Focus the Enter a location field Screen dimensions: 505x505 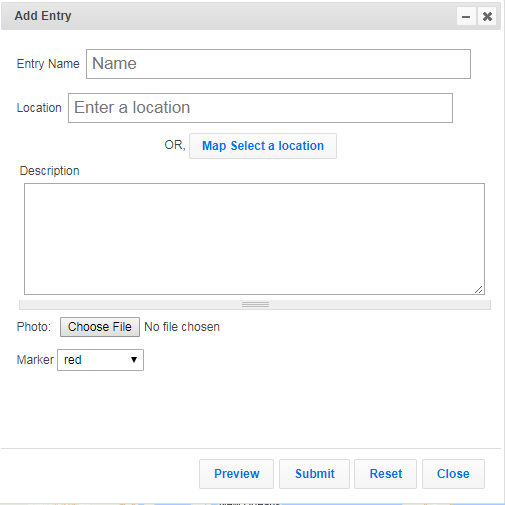point(260,108)
